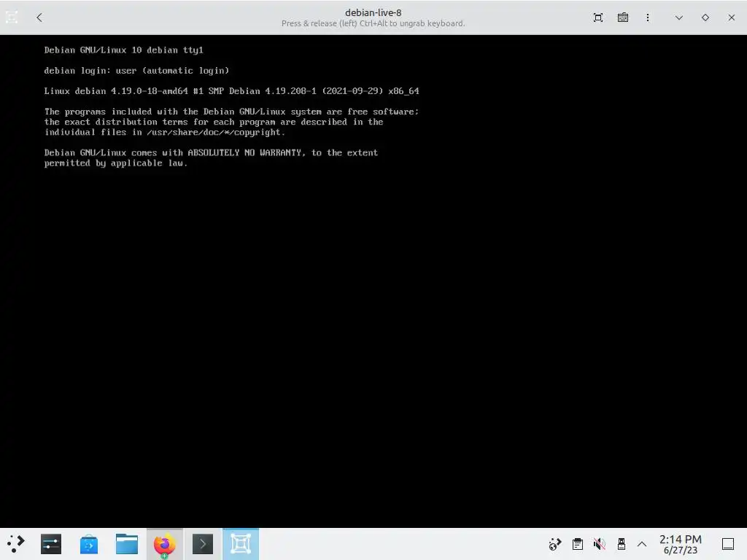Viewport: 747px width, 560px height.
Task: Click the GNOME Boxes icon in the header bar
Action: 12,17
